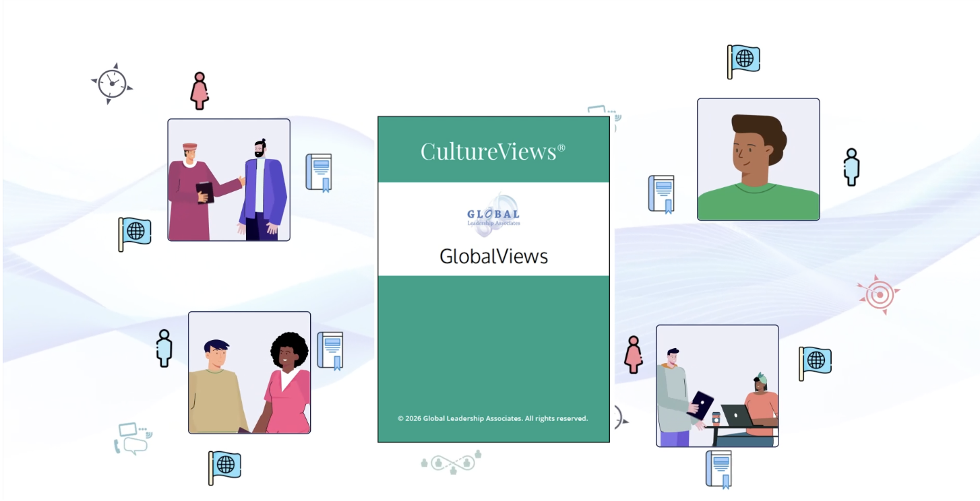The image size is (980, 501).
Task: Select the pink woman icon above the robed man illustration
Action: click(x=199, y=91)
